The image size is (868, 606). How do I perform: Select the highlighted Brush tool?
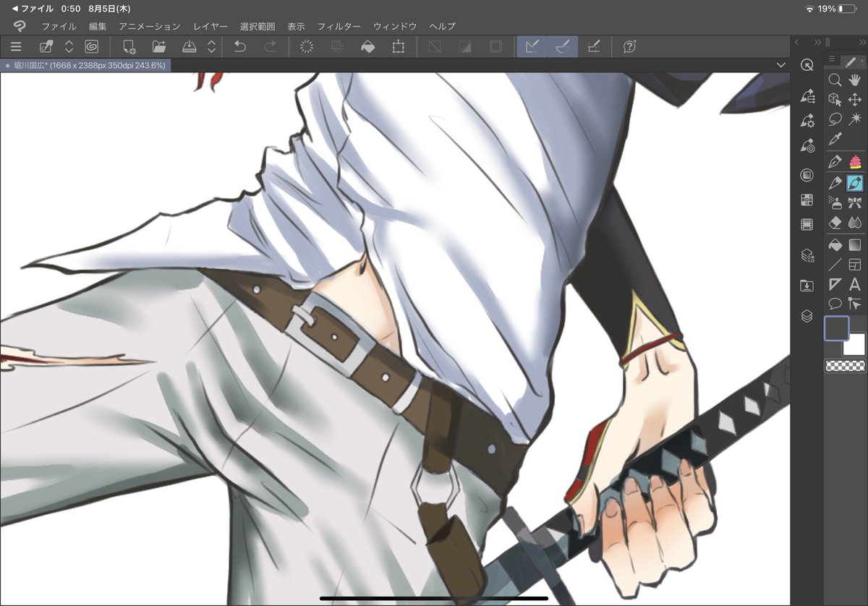855,182
